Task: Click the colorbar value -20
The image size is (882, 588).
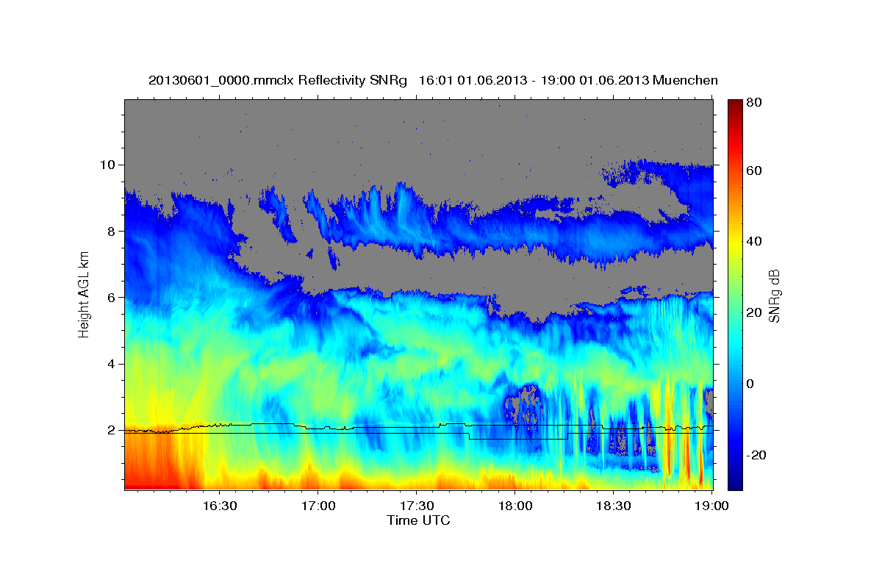Action: point(755,456)
